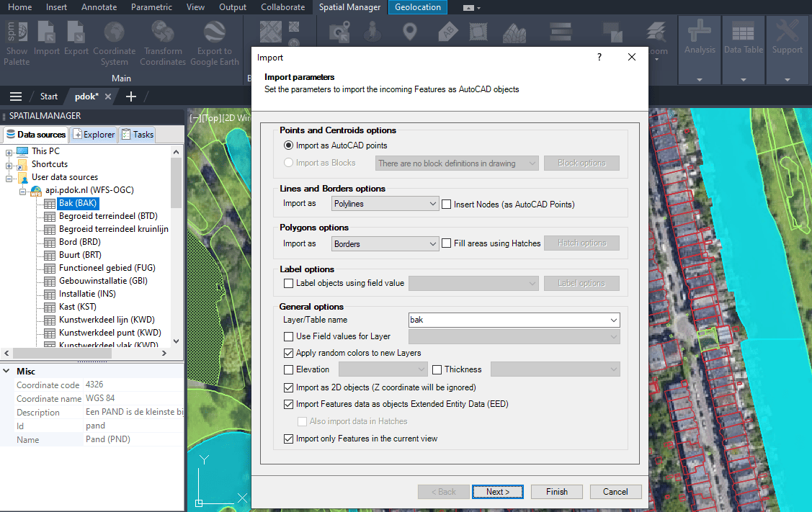Click the location pin marker icon

point(410,32)
